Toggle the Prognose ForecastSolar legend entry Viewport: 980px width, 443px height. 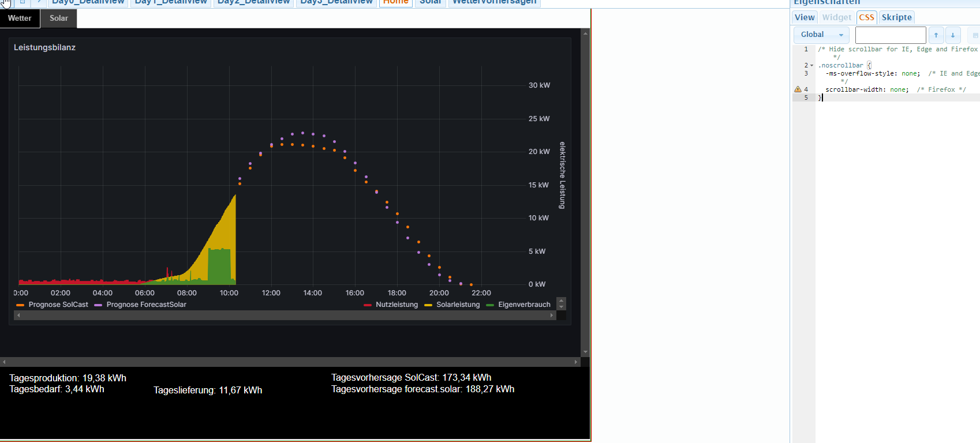pos(146,305)
